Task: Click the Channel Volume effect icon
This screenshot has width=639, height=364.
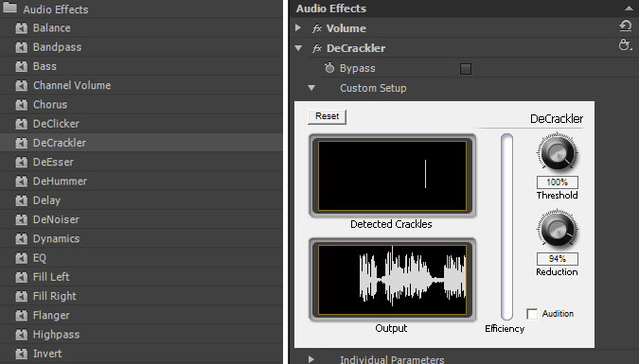Action: click(21, 85)
